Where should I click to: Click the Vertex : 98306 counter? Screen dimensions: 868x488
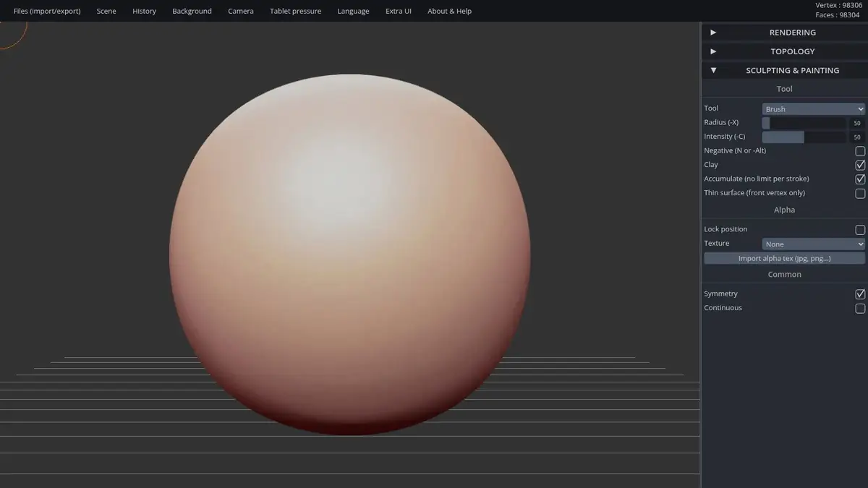click(x=838, y=5)
